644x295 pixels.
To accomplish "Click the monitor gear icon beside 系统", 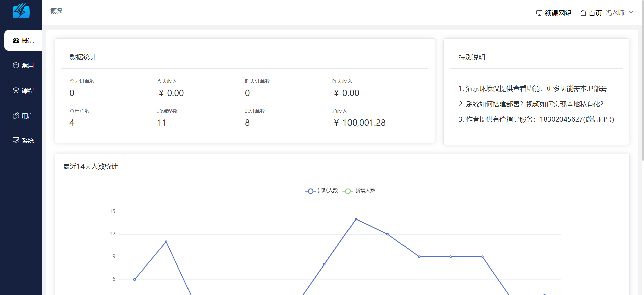I will tap(16, 140).
